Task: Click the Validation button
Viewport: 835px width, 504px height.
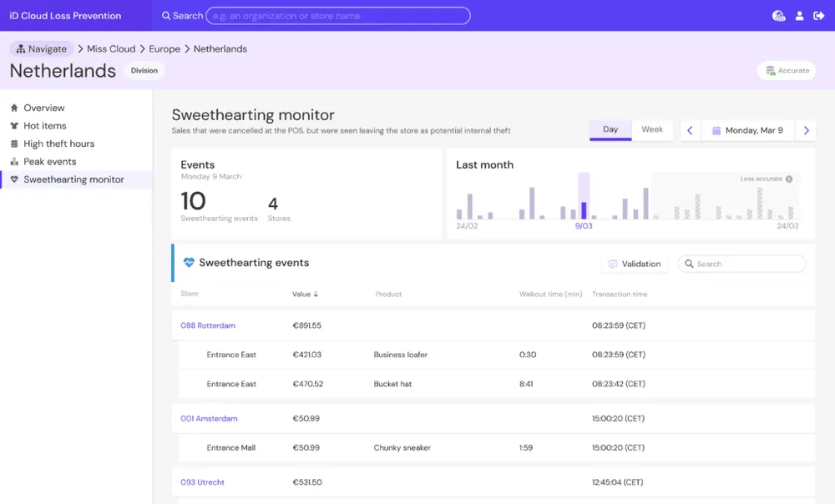Action: pyautogui.click(x=635, y=264)
